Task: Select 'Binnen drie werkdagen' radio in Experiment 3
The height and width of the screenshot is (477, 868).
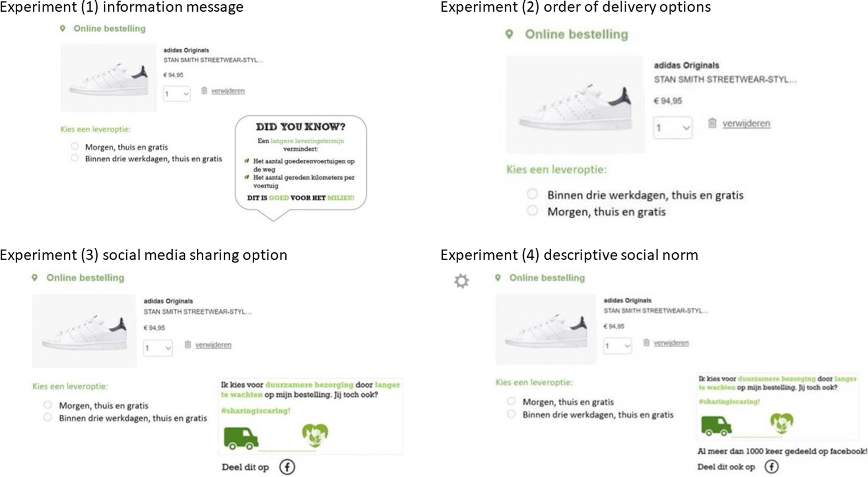Action: [48, 417]
